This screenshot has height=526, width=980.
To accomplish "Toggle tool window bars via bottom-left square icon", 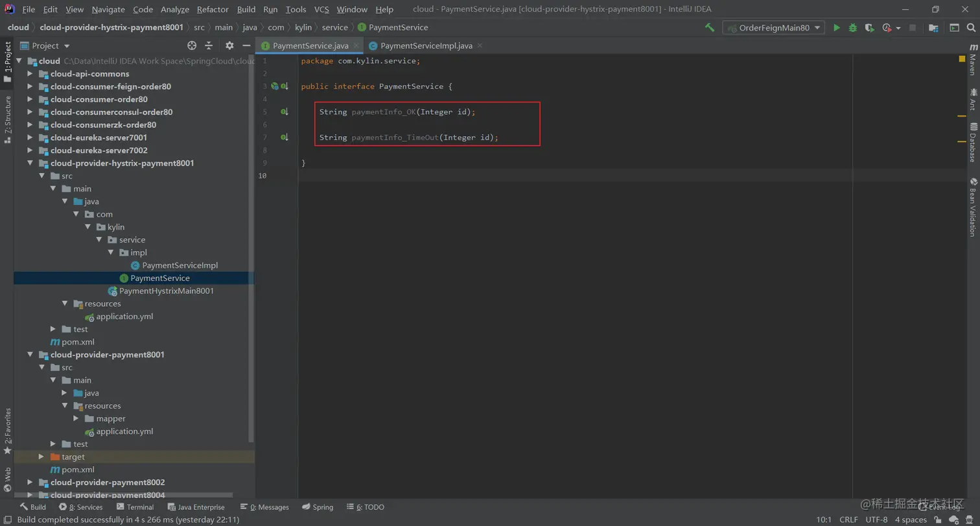I will point(7,520).
